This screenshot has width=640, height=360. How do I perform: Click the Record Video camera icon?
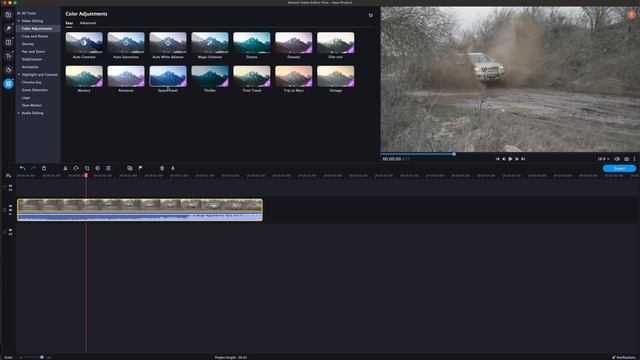(x=162, y=168)
